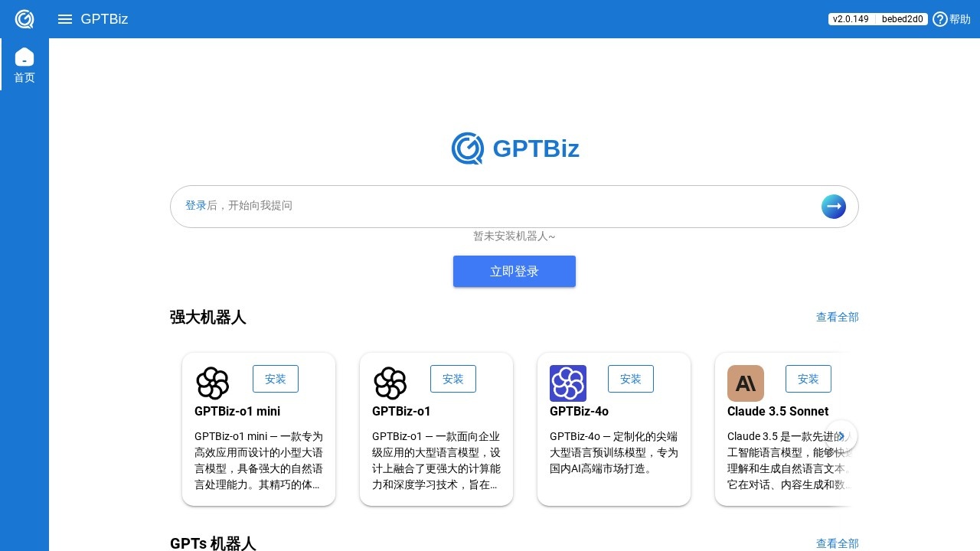Image resolution: width=980 pixels, height=551 pixels.
Task: View all 强大机器人 via 查看全部
Action: pos(837,317)
